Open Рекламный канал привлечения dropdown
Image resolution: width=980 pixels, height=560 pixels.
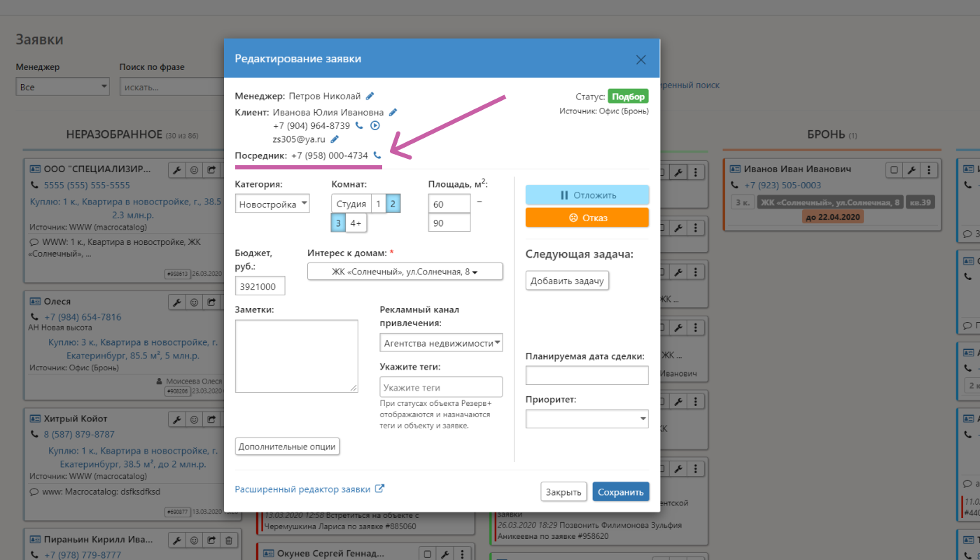441,343
